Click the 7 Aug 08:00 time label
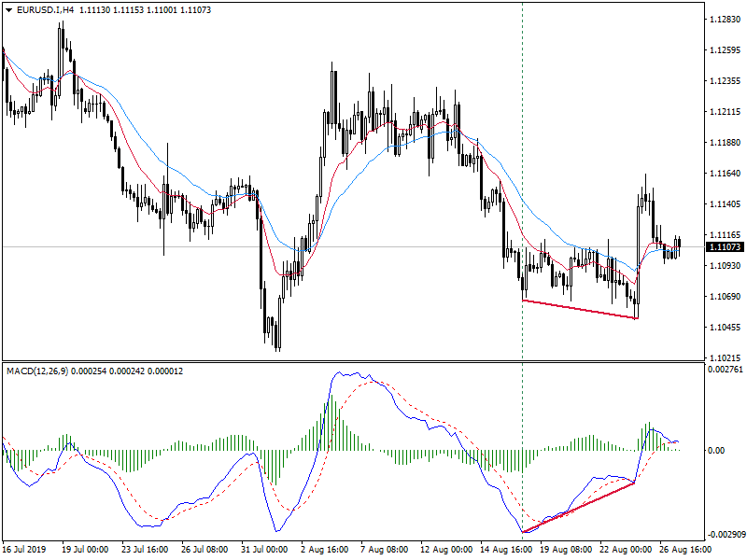This screenshot has width=747, height=560. point(384,550)
